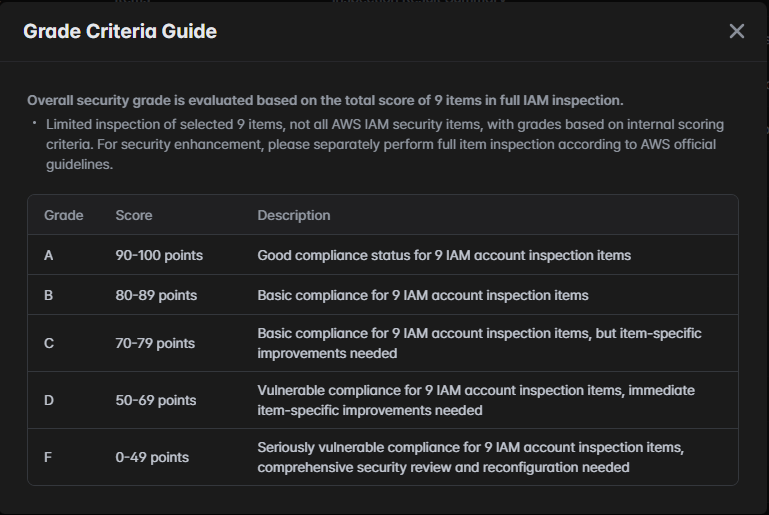Select the grade B cell
This screenshot has width=769, height=515.
pyautogui.click(x=49, y=295)
